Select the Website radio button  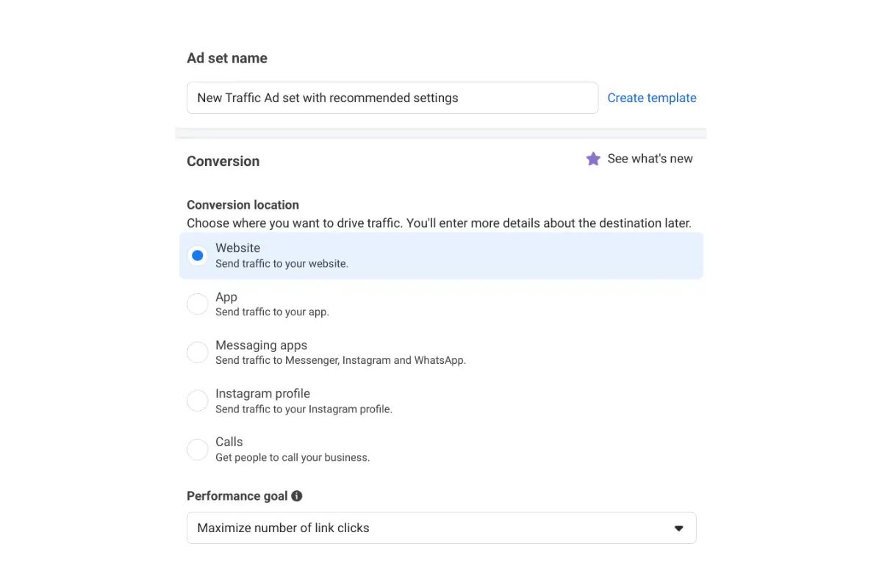tap(197, 256)
